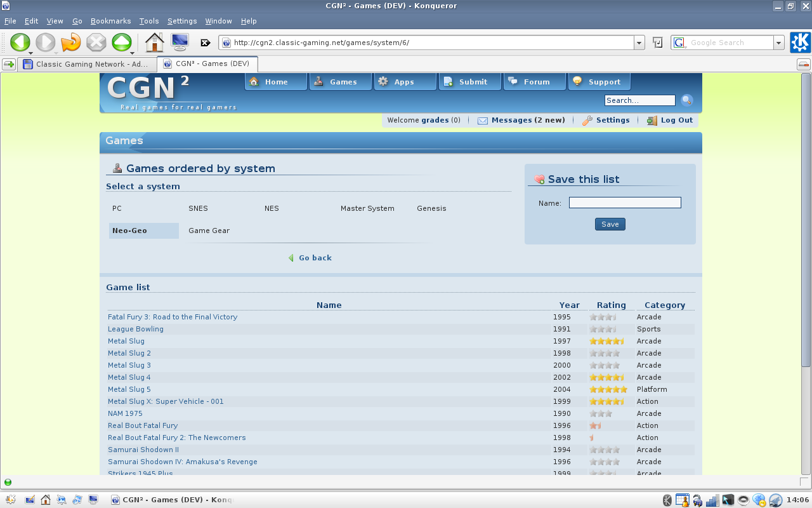Select the SNES system
The image size is (812, 508).
198,208
